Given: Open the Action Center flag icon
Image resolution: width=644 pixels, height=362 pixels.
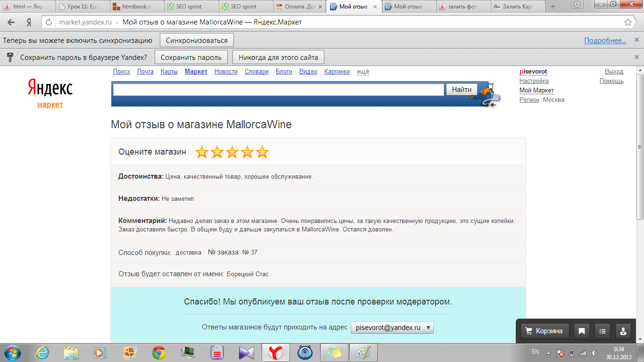Looking at the screenshot, I should [x=560, y=353].
